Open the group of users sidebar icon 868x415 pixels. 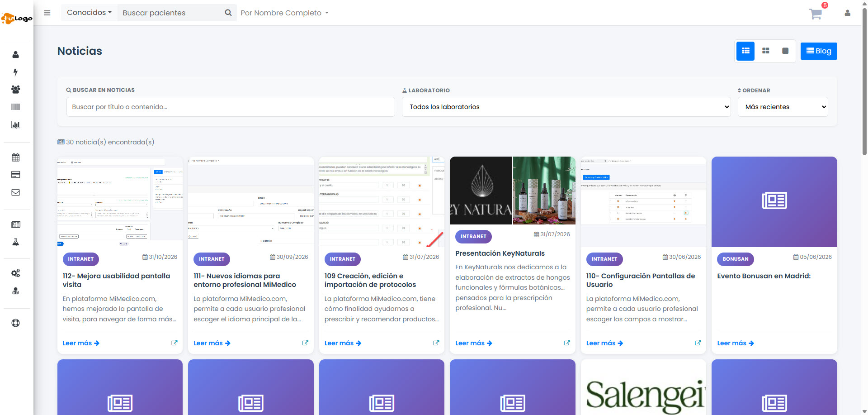pos(16,90)
